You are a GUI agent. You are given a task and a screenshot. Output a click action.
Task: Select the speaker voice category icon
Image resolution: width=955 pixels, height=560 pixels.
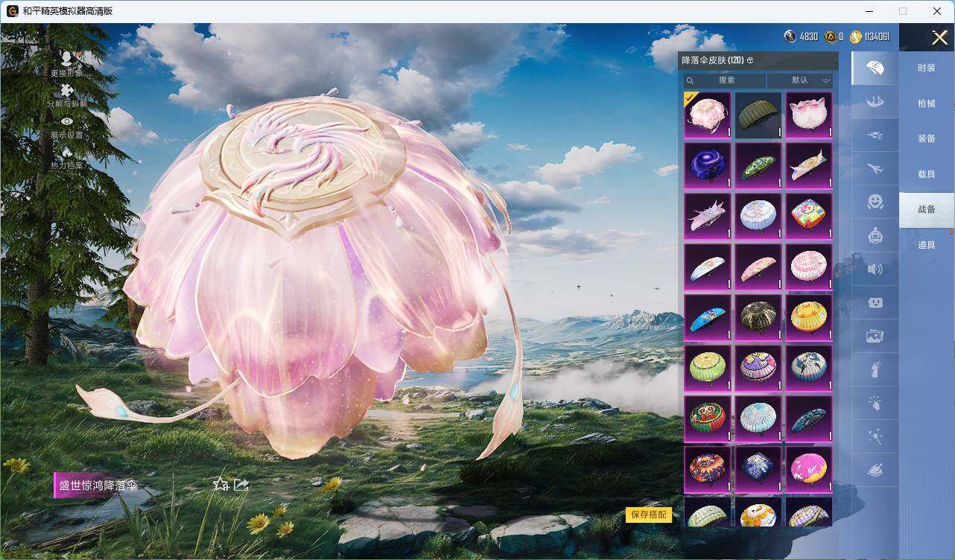(x=875, y=269)
